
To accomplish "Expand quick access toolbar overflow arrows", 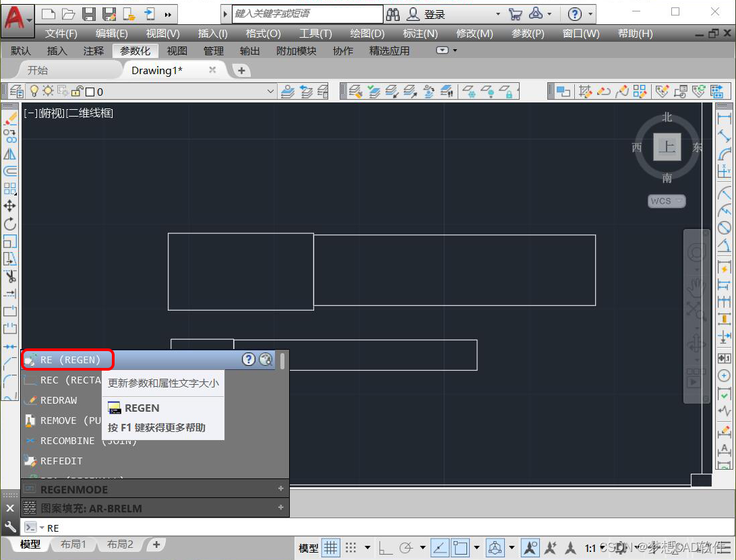I will (168, 15).
